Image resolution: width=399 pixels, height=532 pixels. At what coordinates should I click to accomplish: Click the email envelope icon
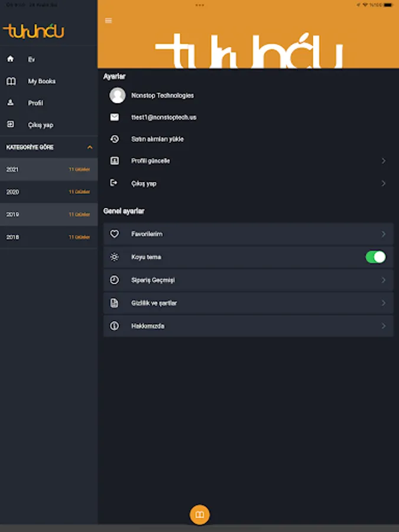coord(115,117)
